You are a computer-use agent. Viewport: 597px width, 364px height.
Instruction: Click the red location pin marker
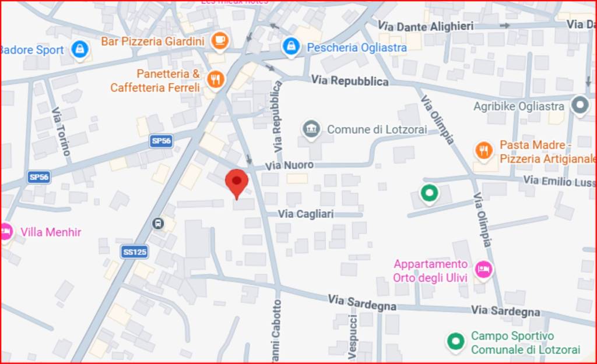coord(237,184)
